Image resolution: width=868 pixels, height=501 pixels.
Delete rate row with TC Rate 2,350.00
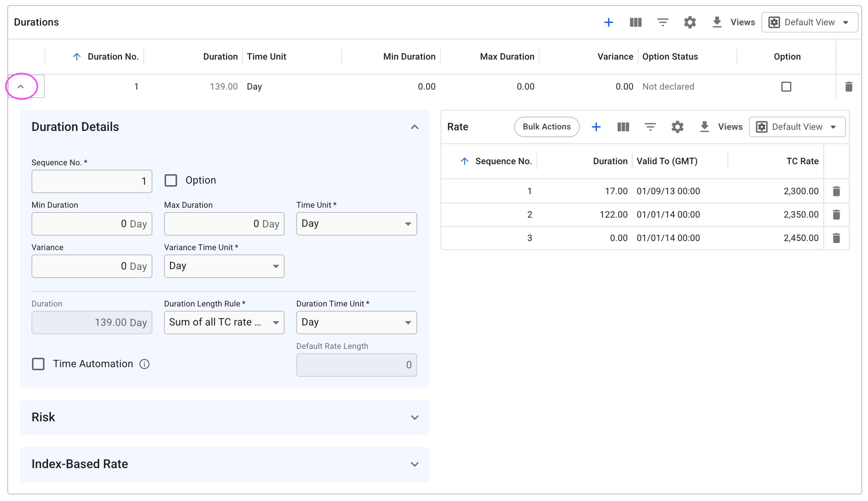(x=836, y=215)
